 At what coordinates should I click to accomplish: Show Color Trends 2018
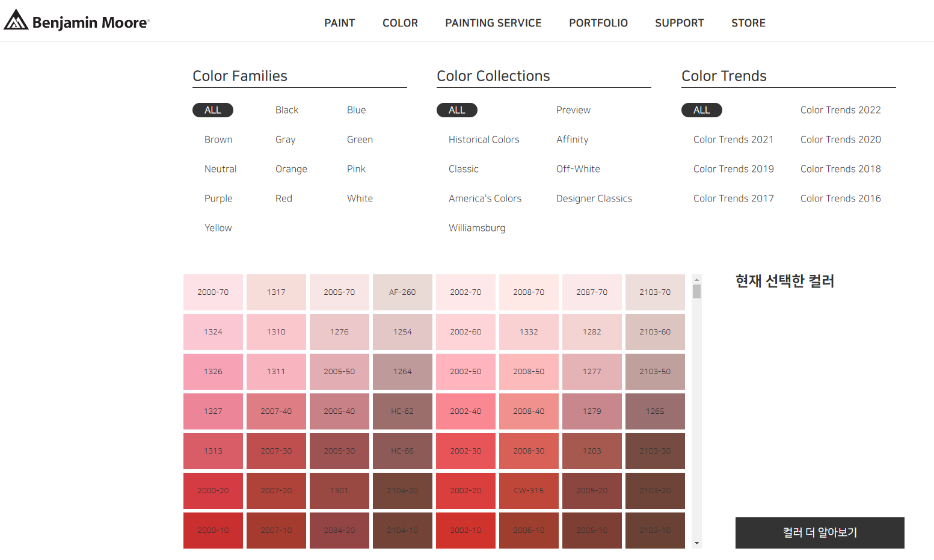[x=841, y=169]
